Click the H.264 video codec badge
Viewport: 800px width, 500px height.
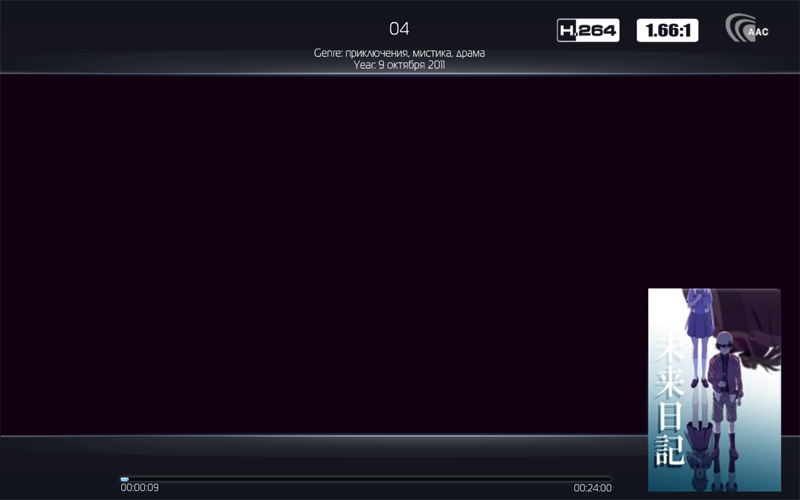coord(588,31)
